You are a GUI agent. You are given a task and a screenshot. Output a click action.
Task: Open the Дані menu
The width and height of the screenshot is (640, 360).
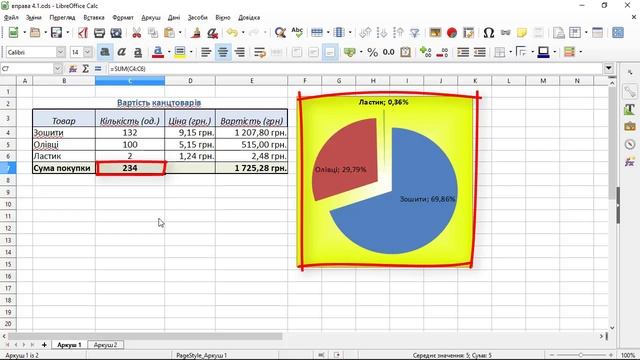click(x=173, y=18)
